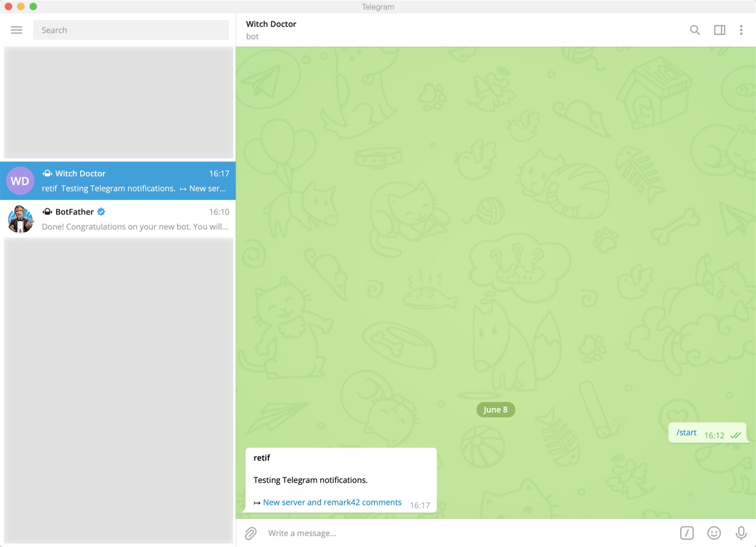
Task: Toggle the right info side panel
Action: point(719,30)
